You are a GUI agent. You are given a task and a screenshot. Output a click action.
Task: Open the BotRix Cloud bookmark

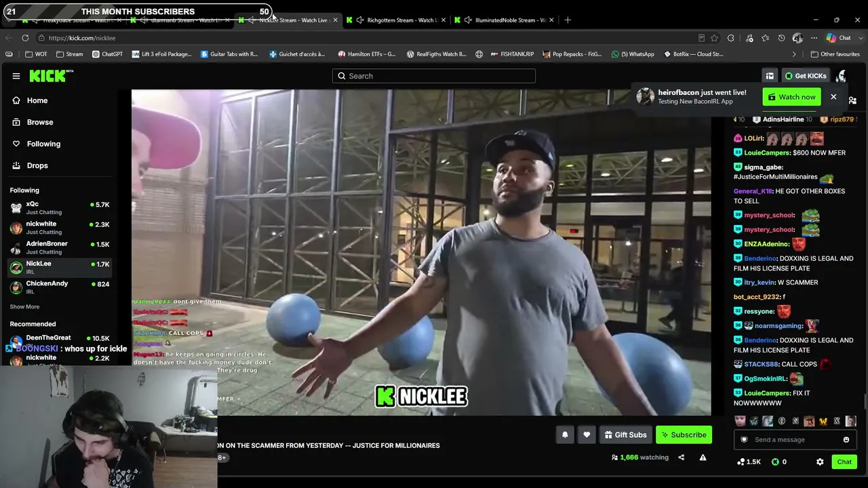[693, 54]
